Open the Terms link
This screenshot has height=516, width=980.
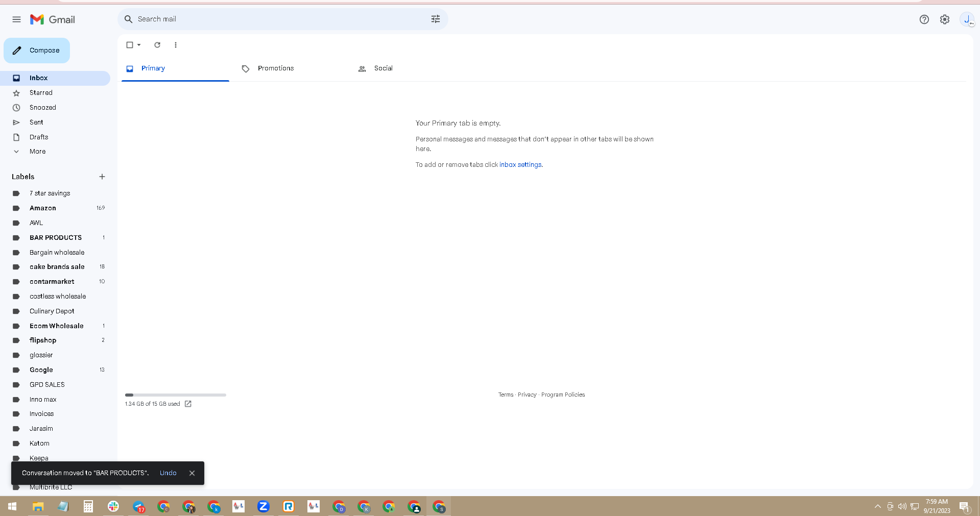(506, 395)
